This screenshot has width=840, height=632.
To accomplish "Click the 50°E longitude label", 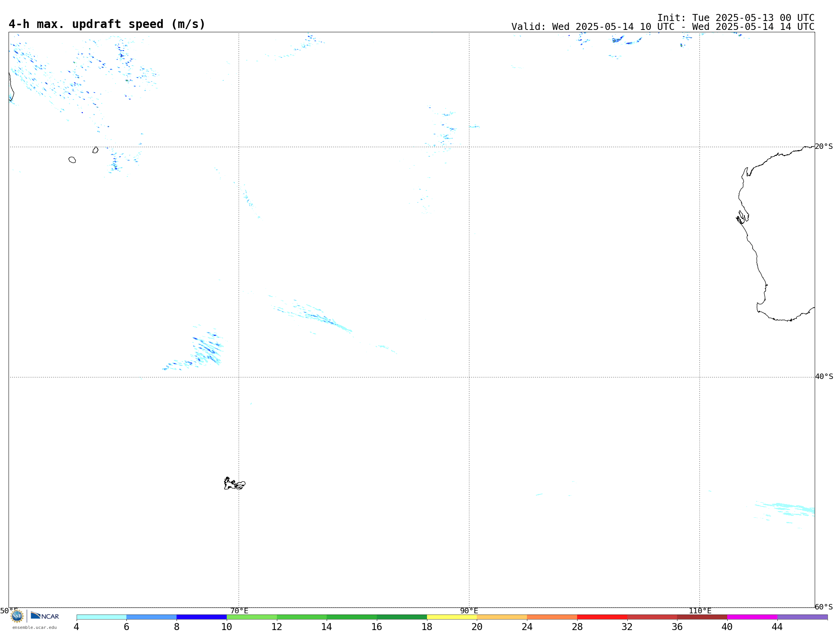I will coord(9,611).
